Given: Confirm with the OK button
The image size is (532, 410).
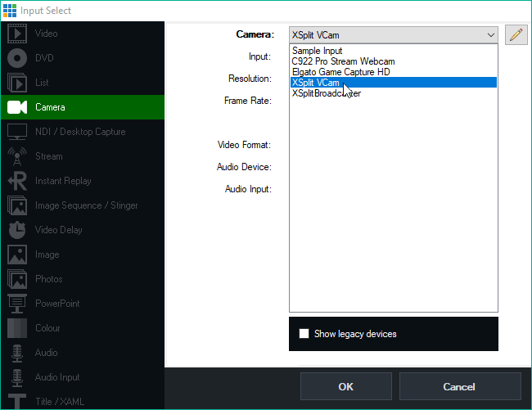Looking at the screenshot, I should tap(345, 386).
